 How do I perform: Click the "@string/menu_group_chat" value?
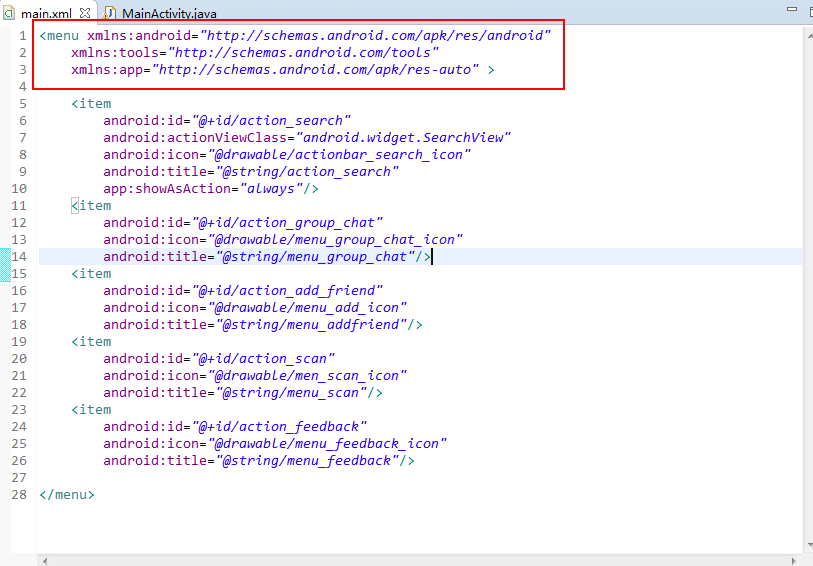316,257
